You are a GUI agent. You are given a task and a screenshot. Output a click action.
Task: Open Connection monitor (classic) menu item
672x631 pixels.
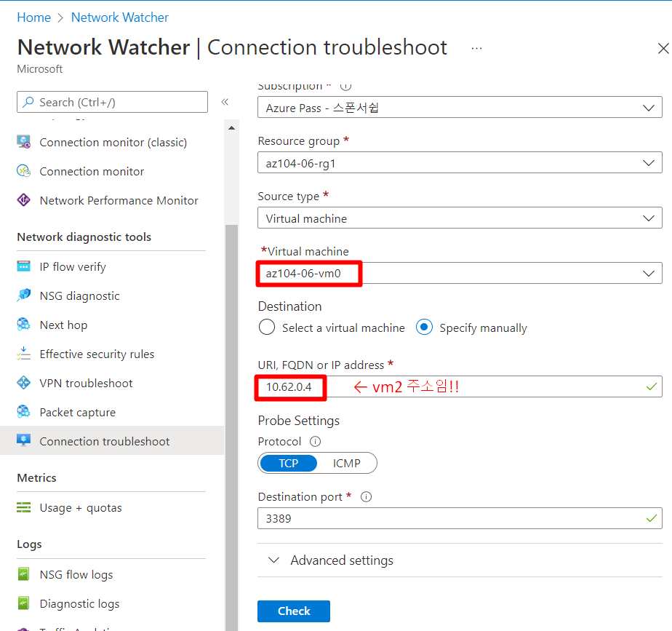coord(112,142)
